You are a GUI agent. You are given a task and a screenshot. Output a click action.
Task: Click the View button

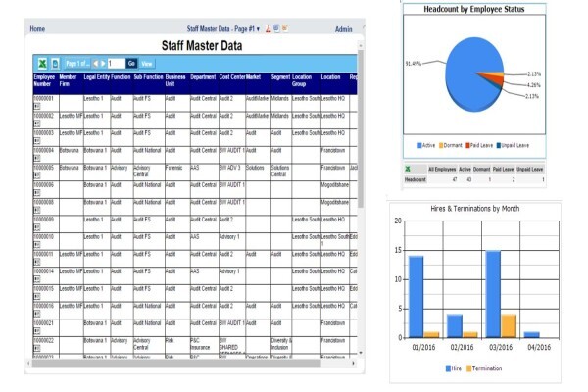(x=147, y=64)
